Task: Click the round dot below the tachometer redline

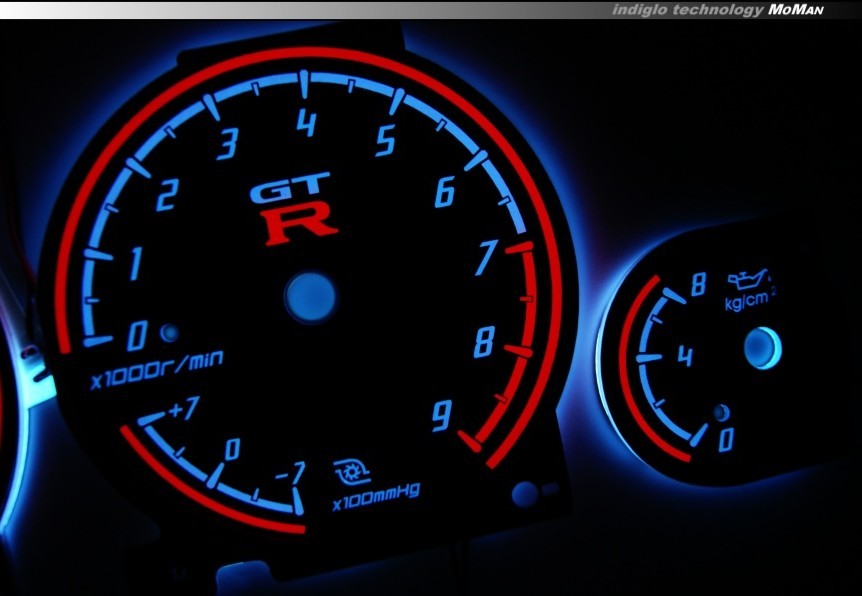Action: 523,494
